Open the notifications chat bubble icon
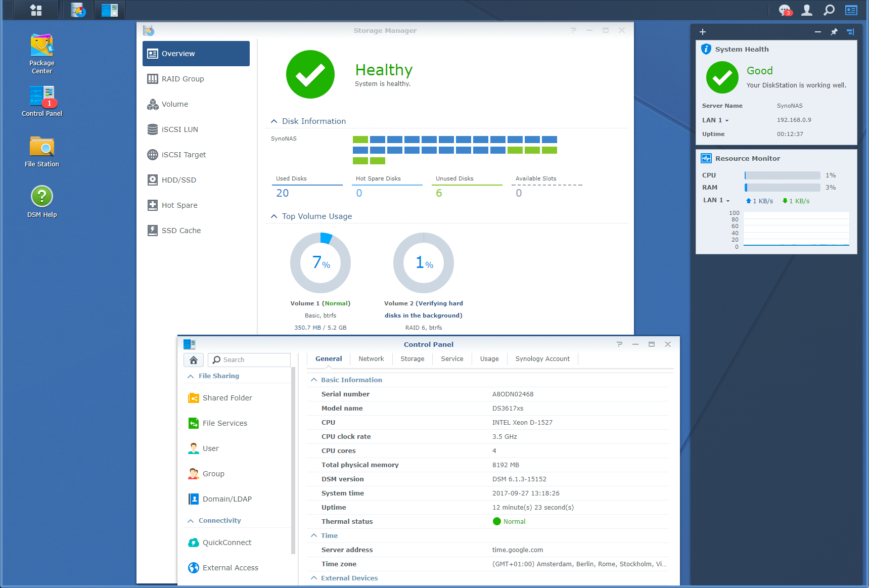This screenshot has width=869, height=588. pyautogui.click(x=785, y=10)
